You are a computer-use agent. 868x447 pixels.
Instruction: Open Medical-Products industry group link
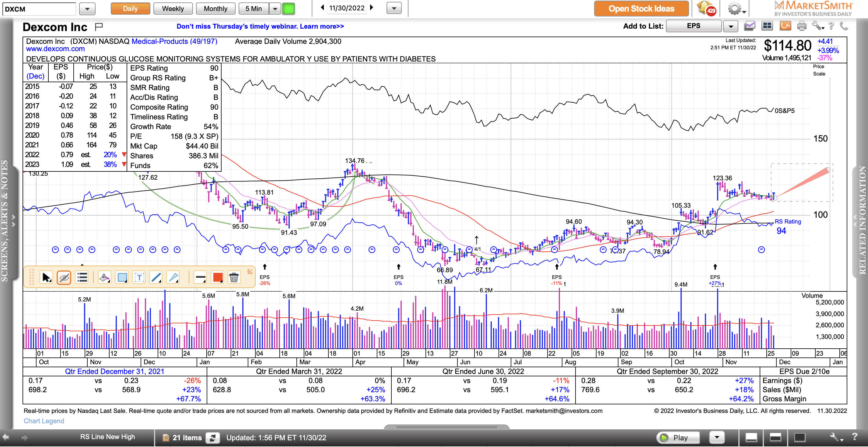pos(174,41)
